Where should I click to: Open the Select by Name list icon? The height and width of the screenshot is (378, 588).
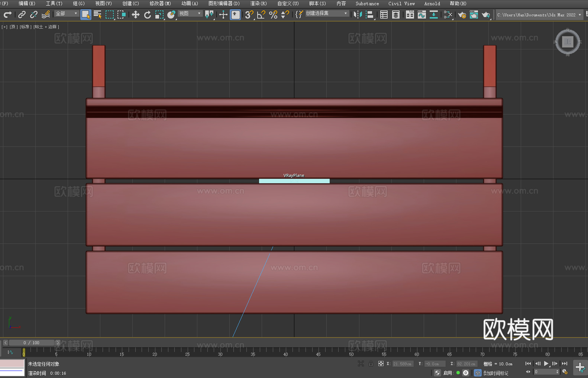98,14
